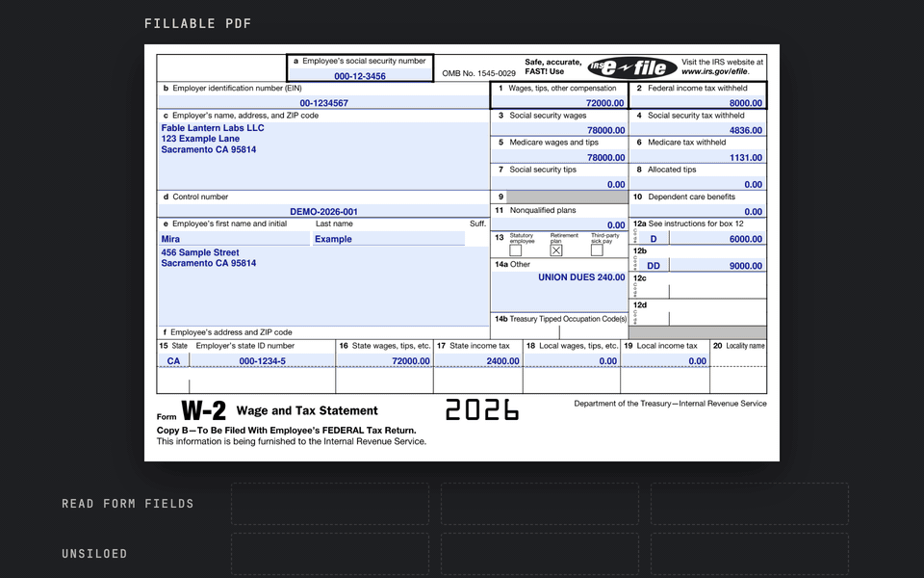Viewport: 924px width, 578px height.
Task: Click box 12b code field containing DD
Action: [x=653, y=266]
